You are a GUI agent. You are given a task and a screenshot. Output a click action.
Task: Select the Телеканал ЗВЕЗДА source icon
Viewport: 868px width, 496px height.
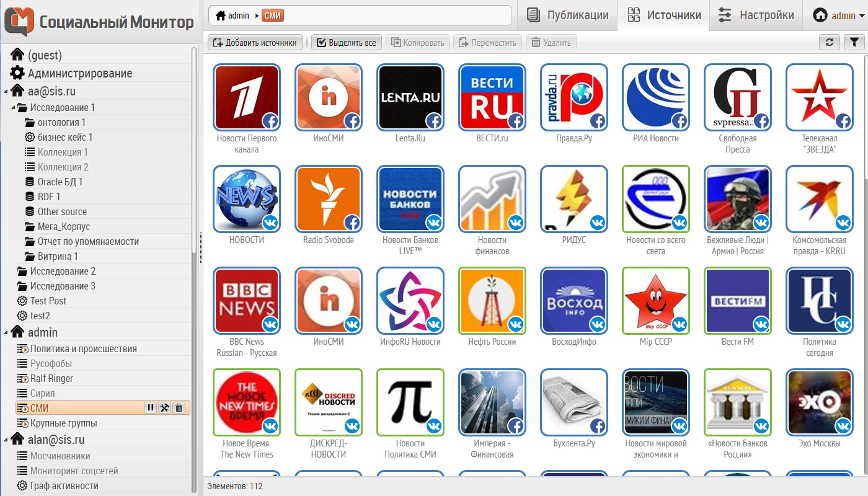pyautogui.click(x=820, y=98)
